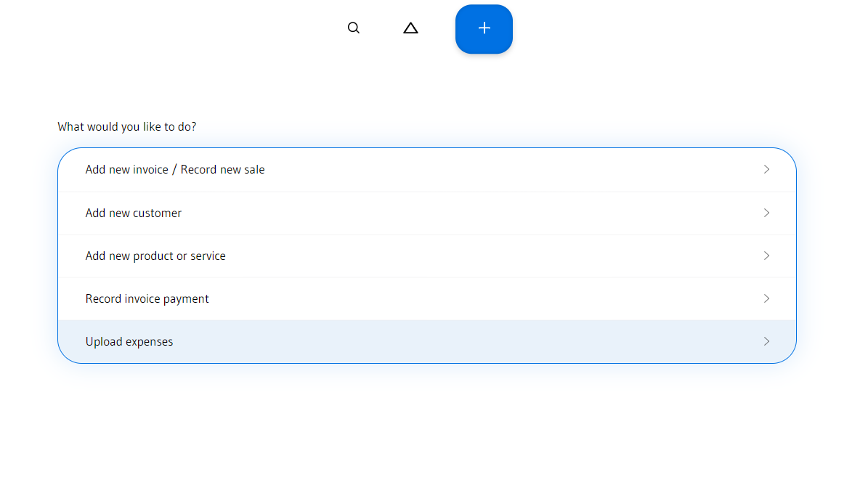Expand chevron beside Add new invoice row

pyautogui.click(x=766, y=169)
